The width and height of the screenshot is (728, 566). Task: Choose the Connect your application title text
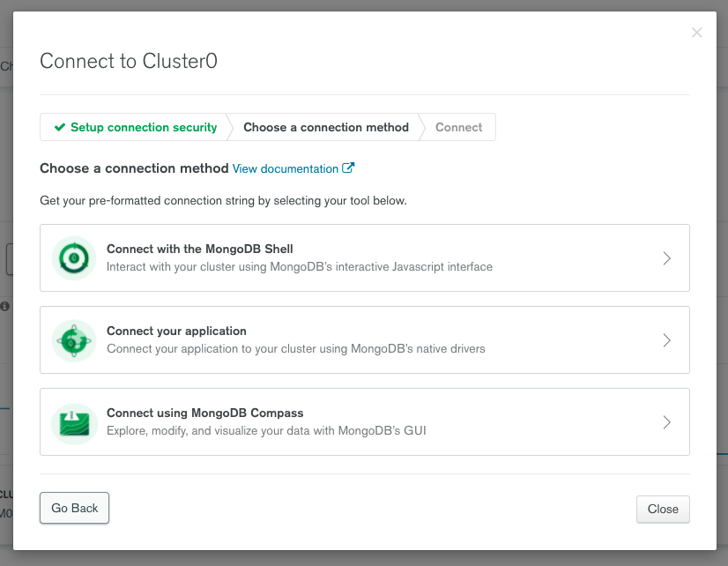(x=176, y=331)
